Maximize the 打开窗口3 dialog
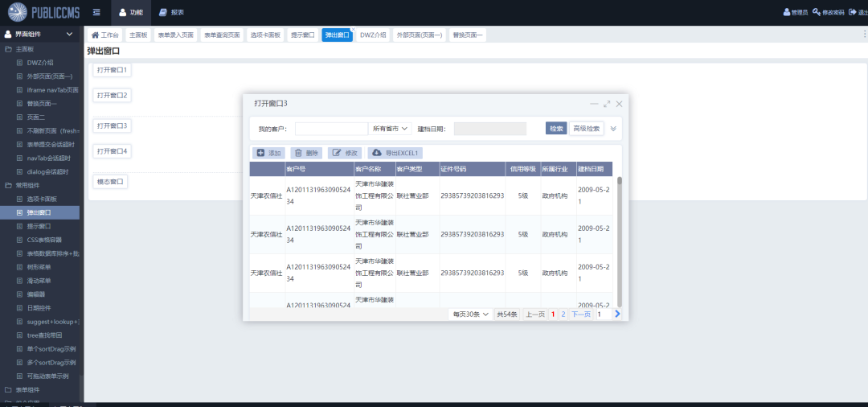868x407 pixels. 607,104
